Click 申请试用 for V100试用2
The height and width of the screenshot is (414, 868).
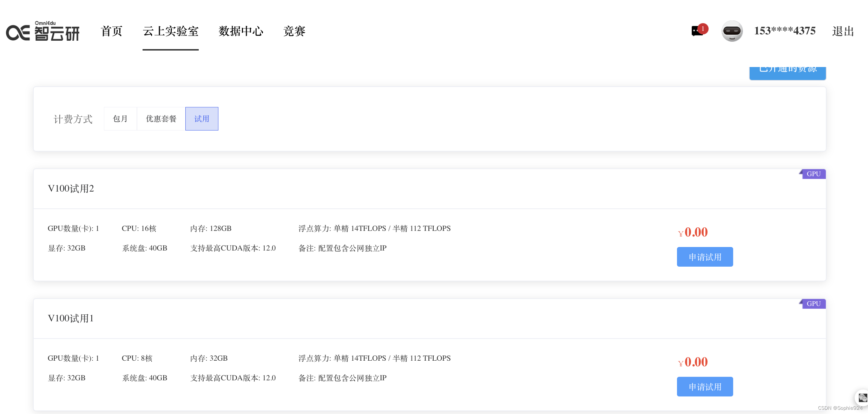705,257
